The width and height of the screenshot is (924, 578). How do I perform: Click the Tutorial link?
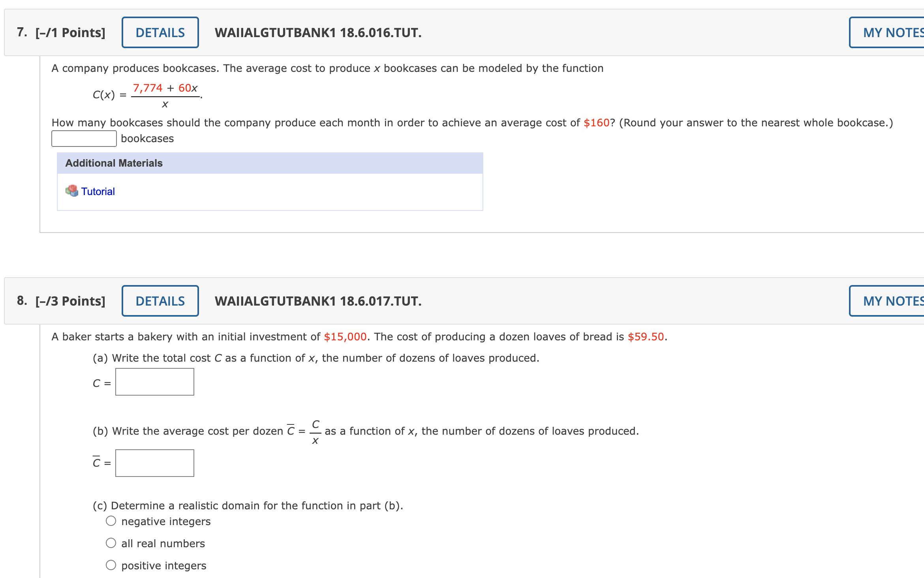(x=98, y=191)
